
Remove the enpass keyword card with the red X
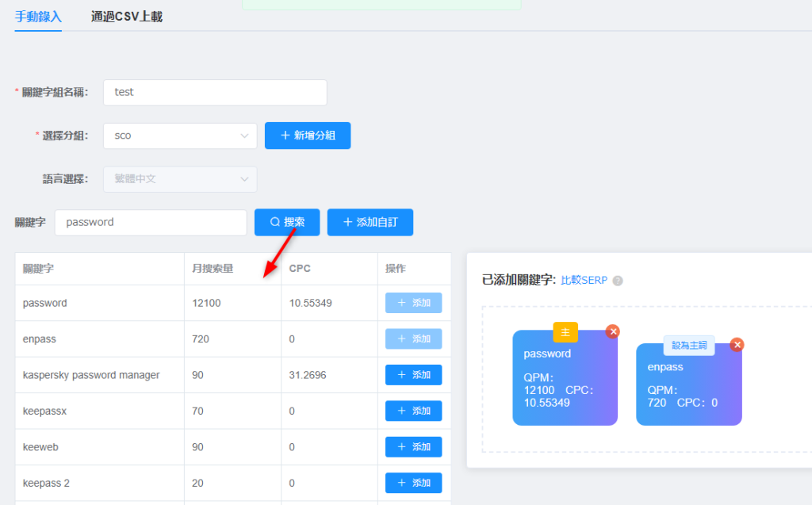tap(737, 344)
